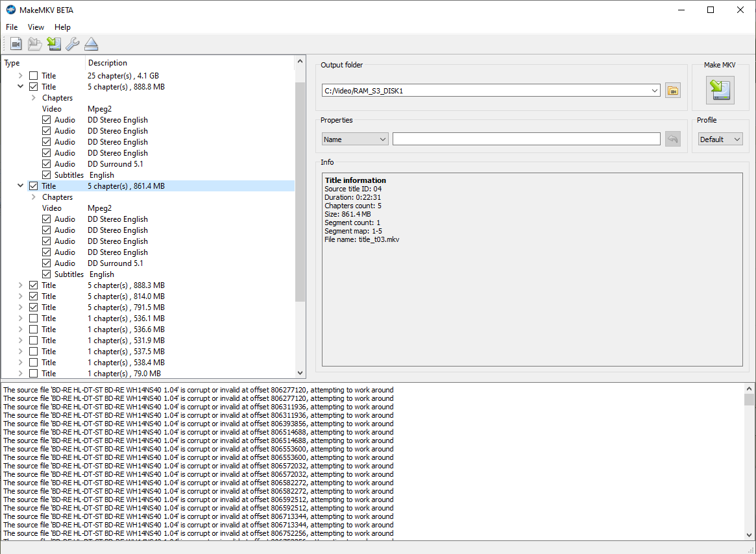This screenshot has height=554, width=756.
Task: Click the title tree scroll up arrow
Action: 300,62
